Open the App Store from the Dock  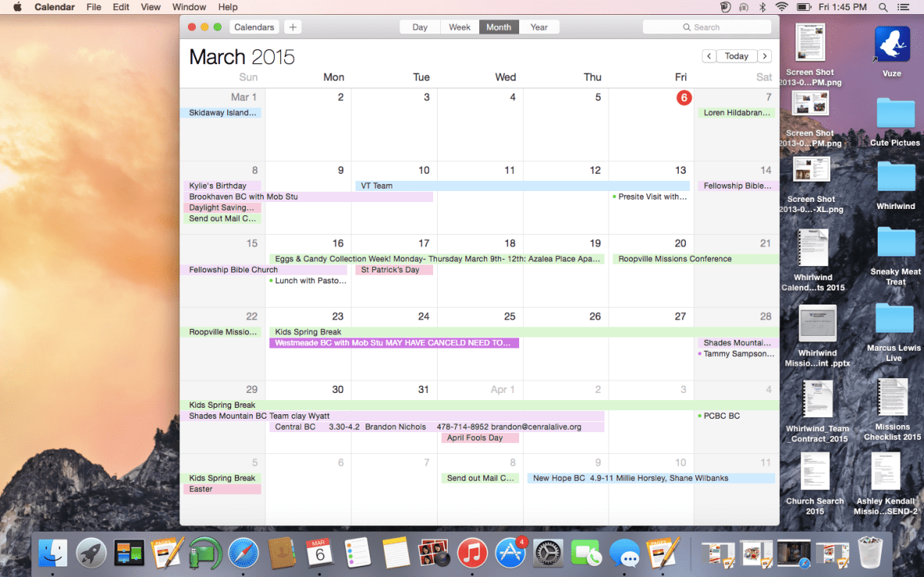[x=511, y=553]
